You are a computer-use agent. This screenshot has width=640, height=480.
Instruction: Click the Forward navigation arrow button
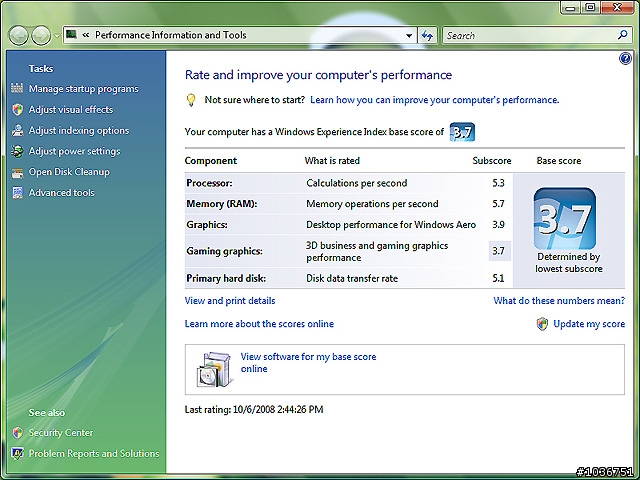coord(42,36)
